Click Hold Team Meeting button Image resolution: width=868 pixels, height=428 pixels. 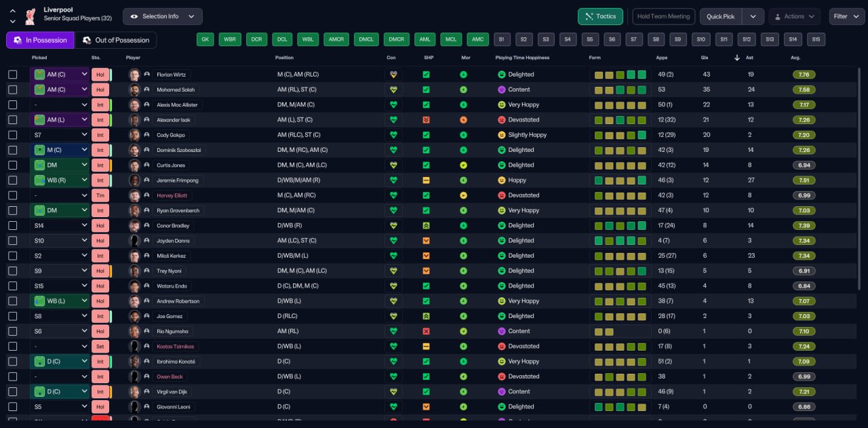(x=663, y=16)
